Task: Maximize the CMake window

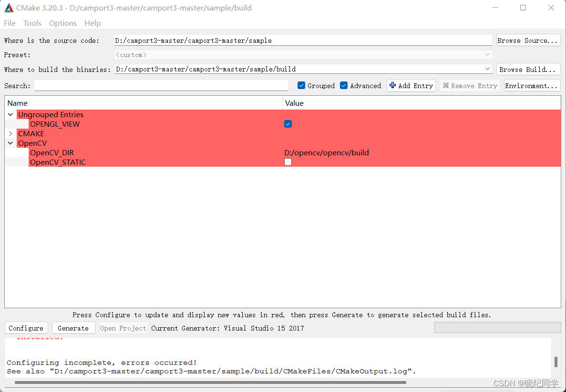Action: coord(523,8)
